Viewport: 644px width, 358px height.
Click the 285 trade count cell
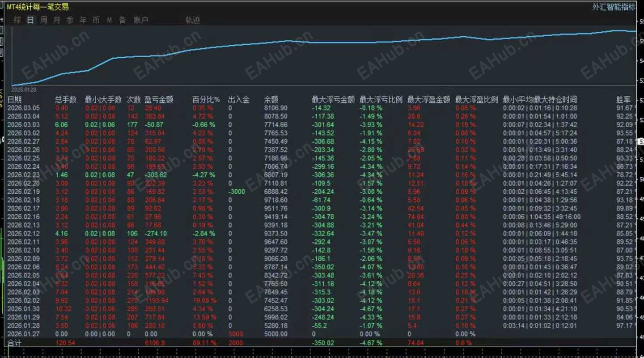pos(132,309)
